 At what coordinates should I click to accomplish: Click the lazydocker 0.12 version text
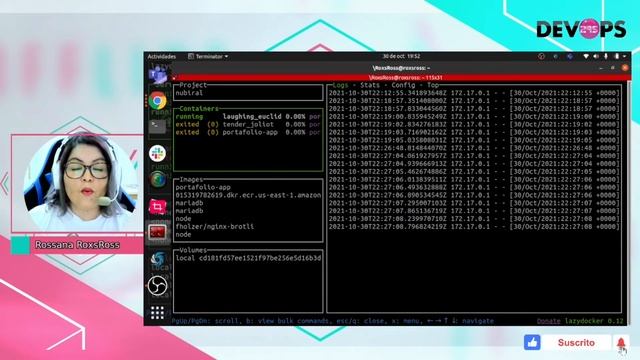[594, 321]
